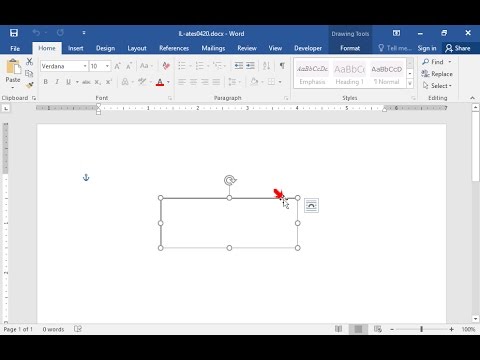The image size is (480, 360).
Task: Toggle Italic formatting
Action: tap(57, 82)
